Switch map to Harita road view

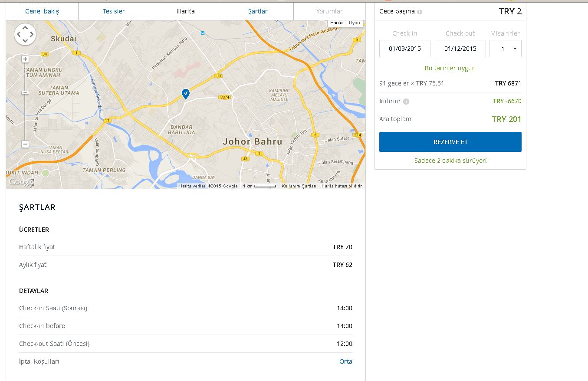click(x=336, y=23)
